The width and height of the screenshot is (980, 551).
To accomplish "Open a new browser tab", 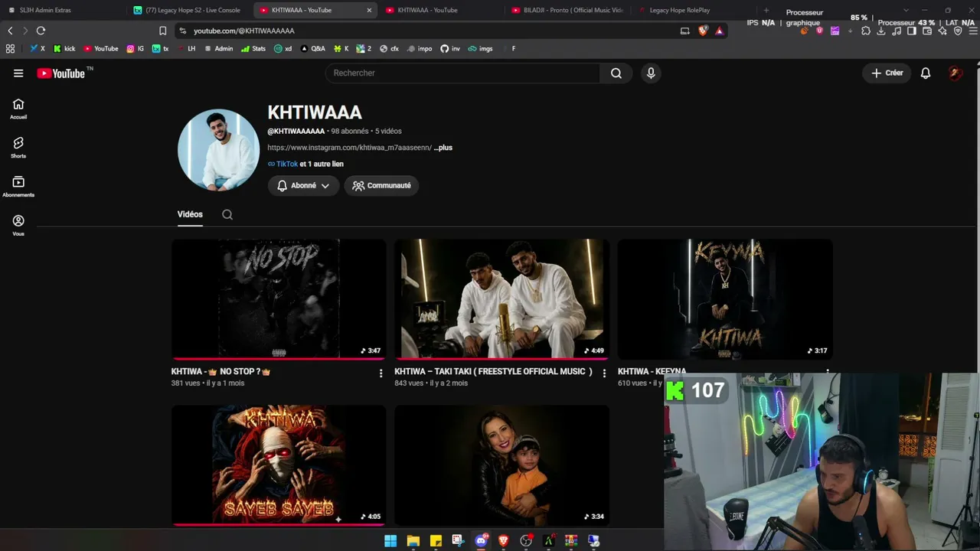I will coord(766,11).
